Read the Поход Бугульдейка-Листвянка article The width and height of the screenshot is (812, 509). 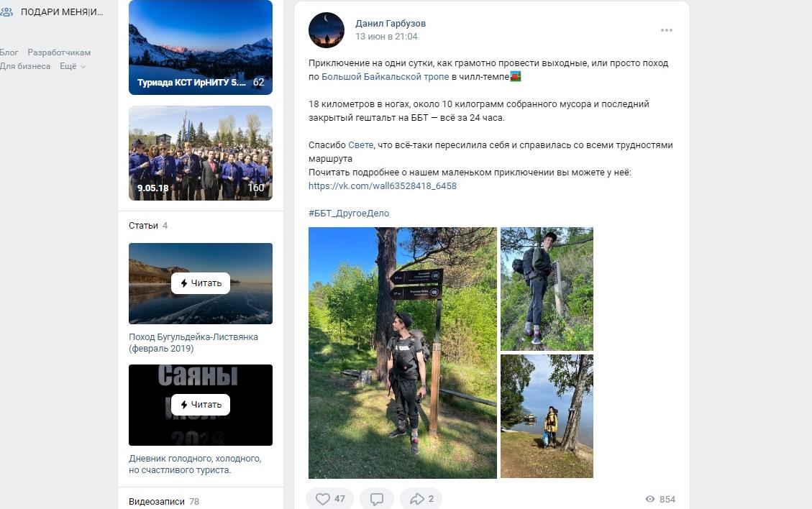[x=201, y=283]
